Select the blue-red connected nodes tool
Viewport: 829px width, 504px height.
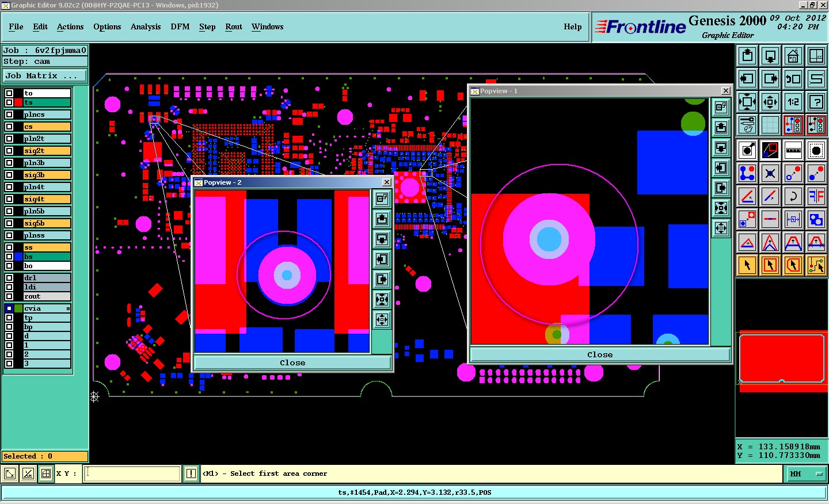747,173
